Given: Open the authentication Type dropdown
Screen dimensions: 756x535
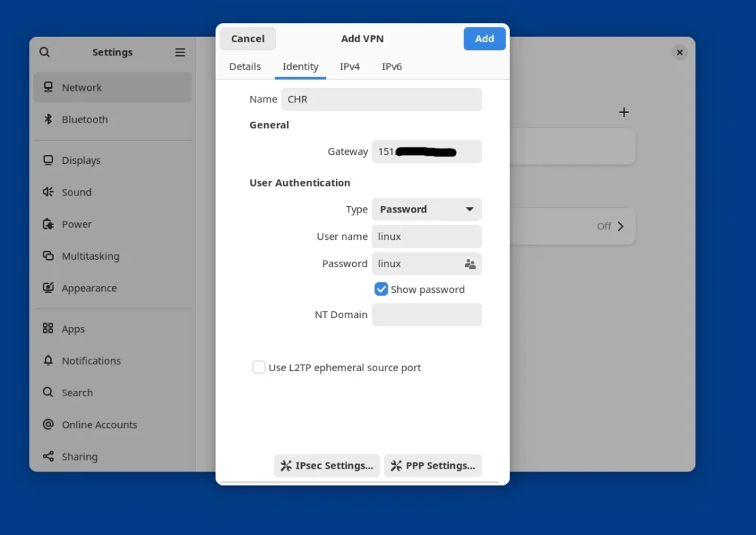Looking at the screenshot, I should coord(426,210).
